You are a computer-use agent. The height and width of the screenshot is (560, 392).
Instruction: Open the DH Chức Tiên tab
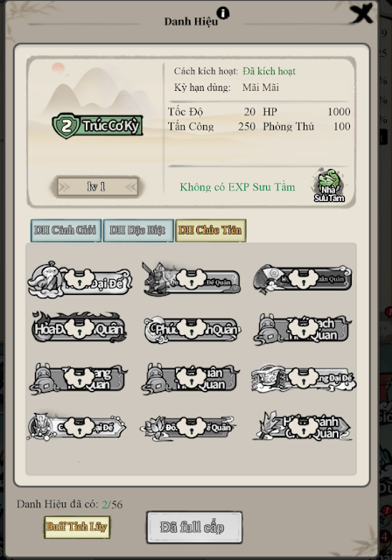tap(211, 230)
